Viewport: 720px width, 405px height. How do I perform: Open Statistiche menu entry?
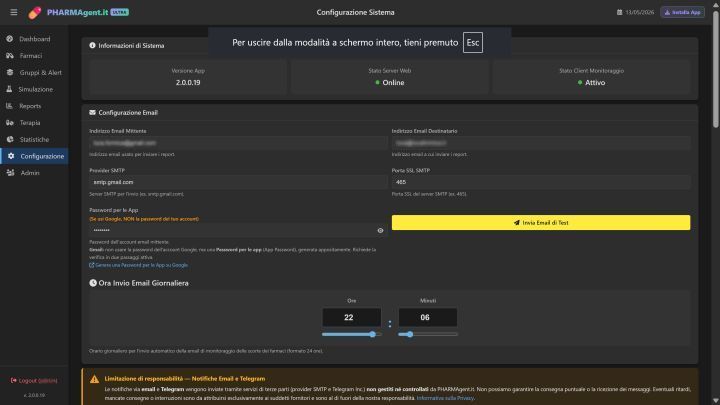pos(34,140)
